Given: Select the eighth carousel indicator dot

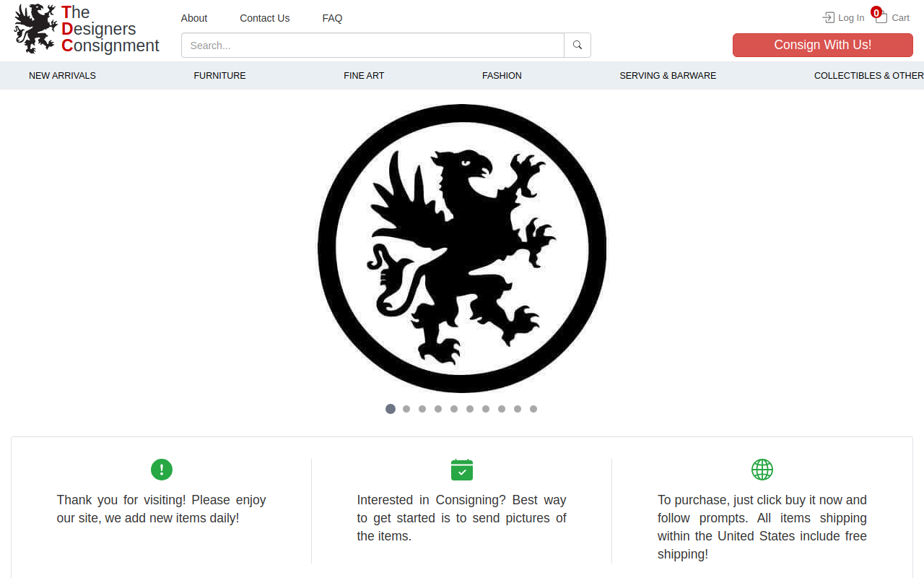Looking at the screenshot, I should pos(502,409).
